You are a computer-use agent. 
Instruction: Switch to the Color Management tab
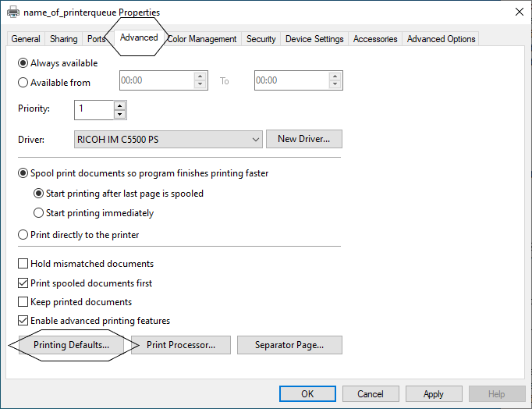click(201, 39)
